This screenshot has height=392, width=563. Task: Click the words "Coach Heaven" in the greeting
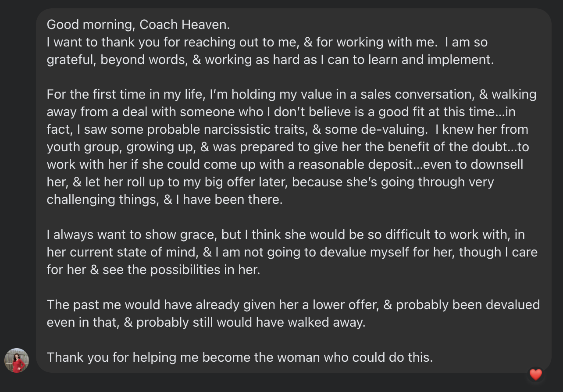[184, 25]
